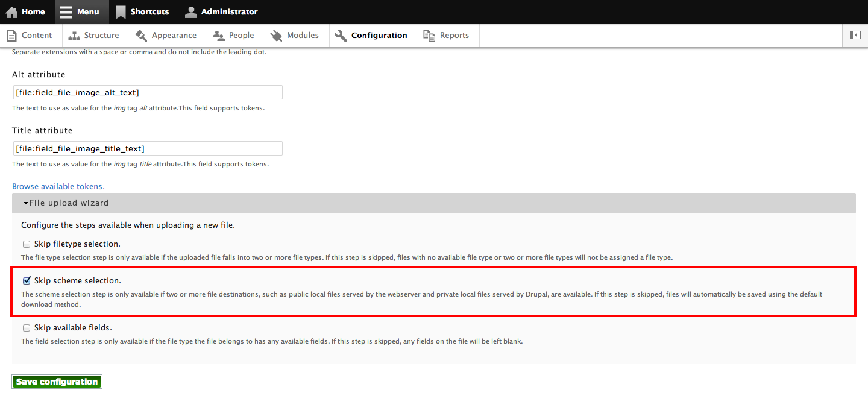Click inside the Title attribute field

148,148
